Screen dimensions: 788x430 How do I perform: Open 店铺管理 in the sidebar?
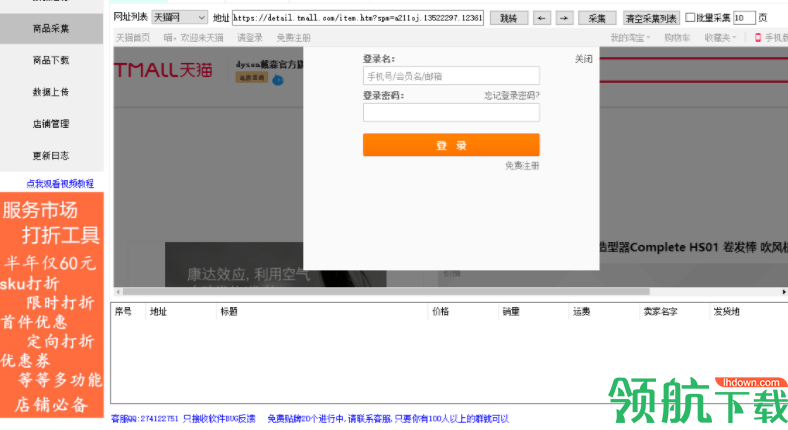[x=51, y=124]
